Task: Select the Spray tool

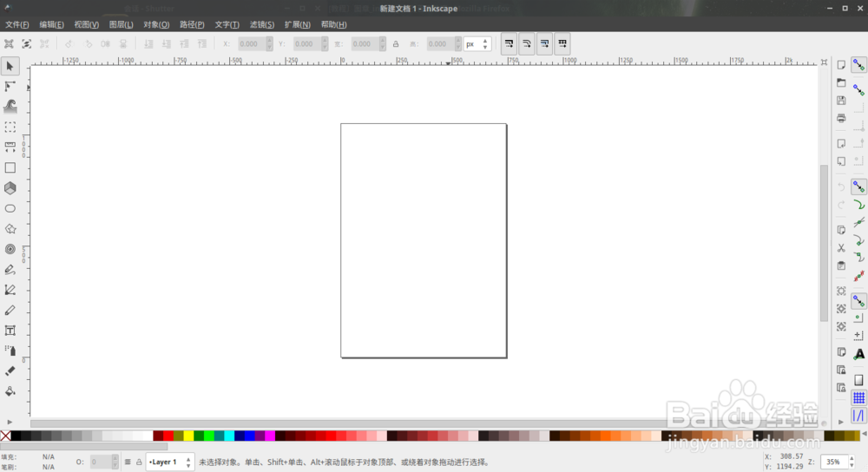Action: (10, 351)
